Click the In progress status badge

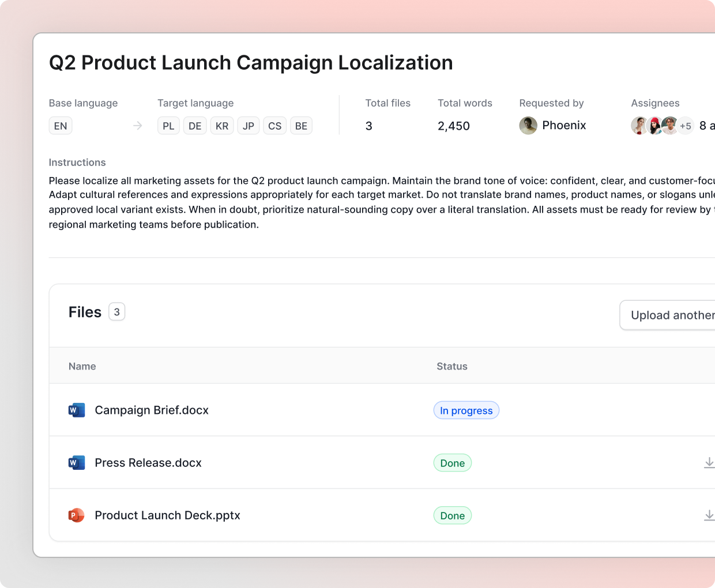pyautogui.click(x=466, y=410)
